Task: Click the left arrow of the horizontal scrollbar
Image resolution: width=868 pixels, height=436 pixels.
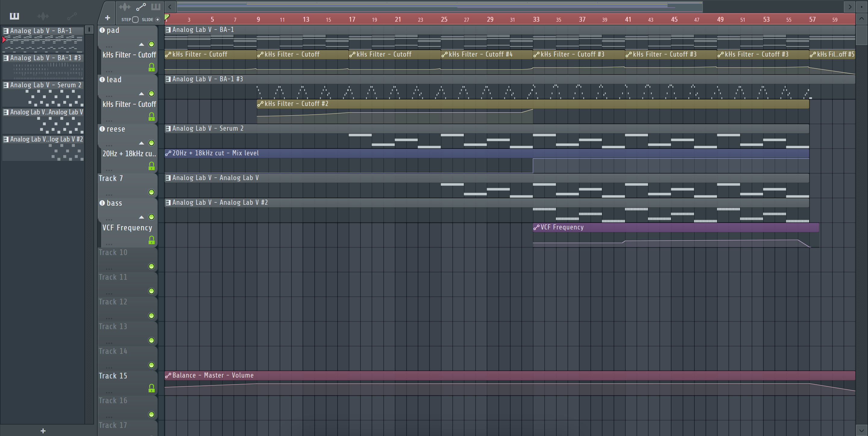Action: [x=170, y=7]
